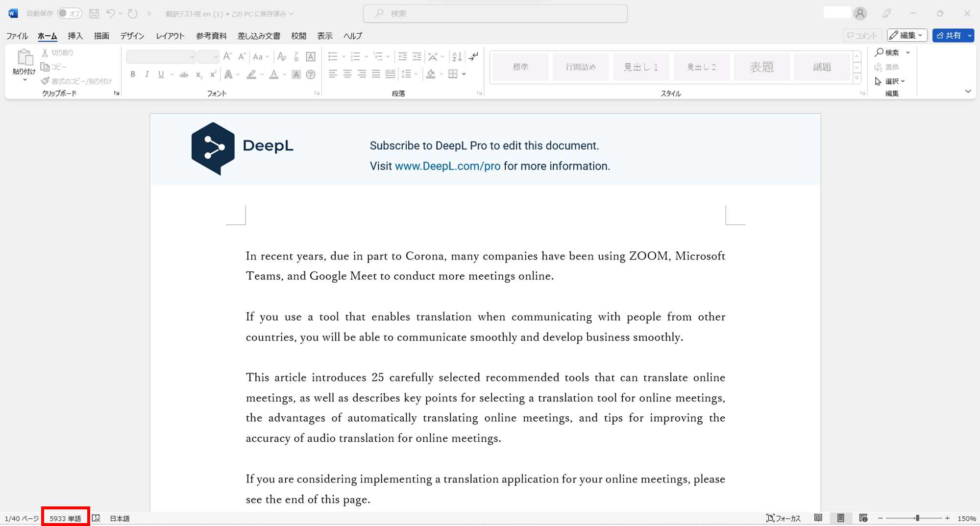Click the Copy (コピー) icon
Image resolution: width=980 pixels, height=526 pixels.
tap(45, 67)
